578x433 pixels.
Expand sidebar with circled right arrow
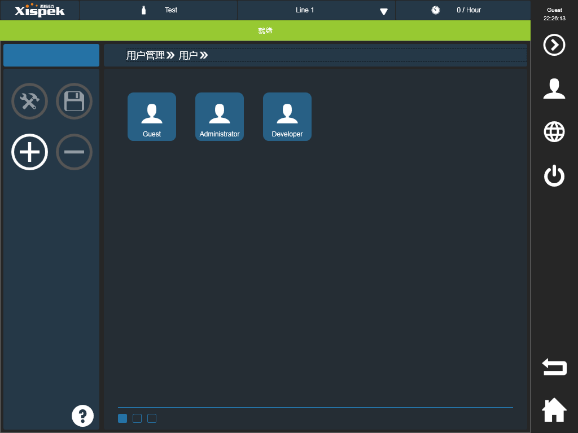click(x=554, y=45)
